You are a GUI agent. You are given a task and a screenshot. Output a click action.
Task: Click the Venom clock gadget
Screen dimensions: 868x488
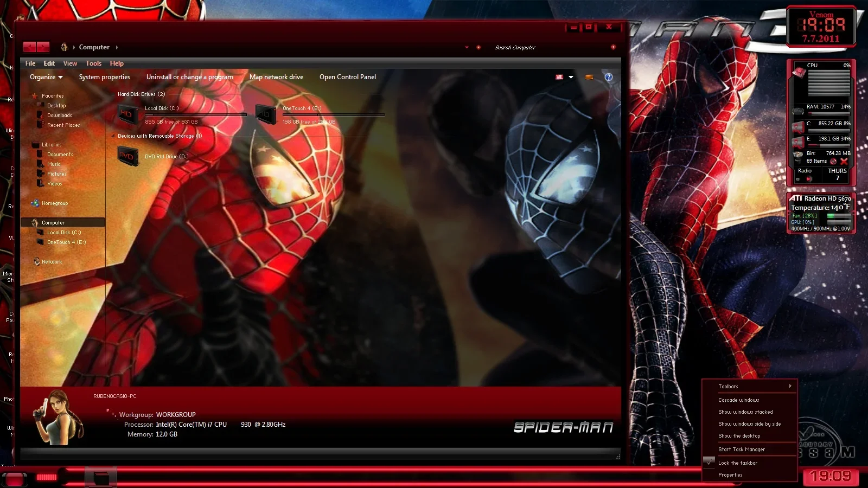click(x=821, y=27)
